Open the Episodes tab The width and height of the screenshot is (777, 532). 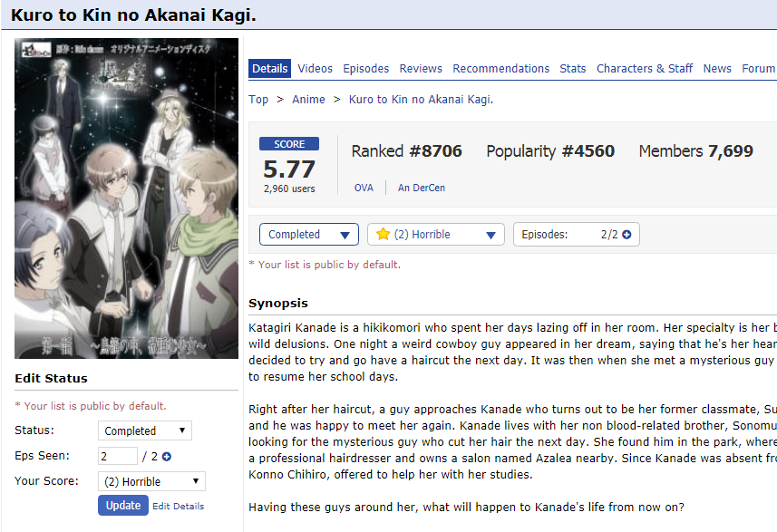pyautogui.click(x=365, y=68)
